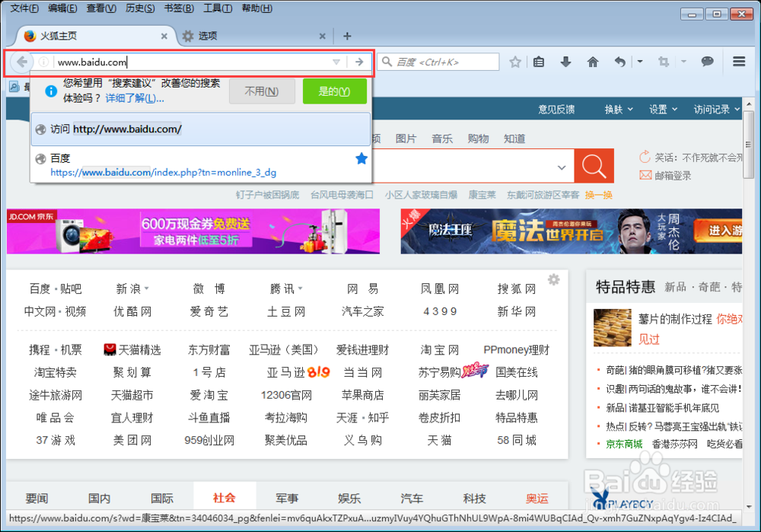
Task: Click the Go arrow in address bar
Action: pyautogui.click(x=359, y=62)
